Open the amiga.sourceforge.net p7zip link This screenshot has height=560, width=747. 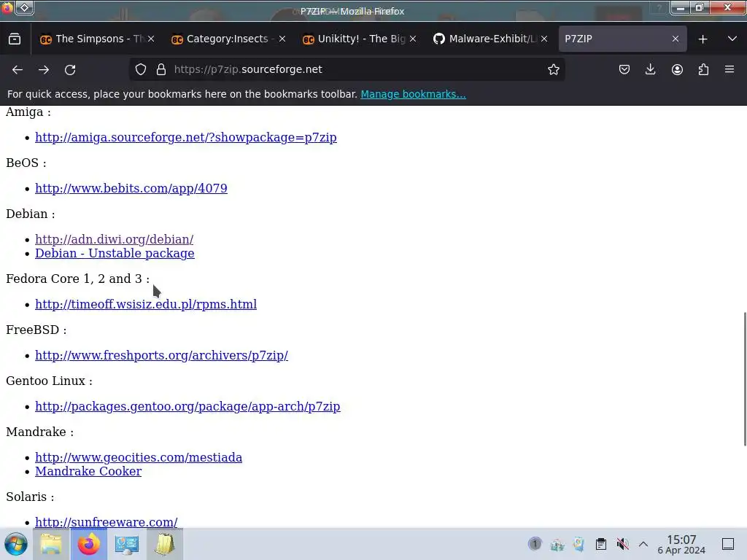(186, 137)
